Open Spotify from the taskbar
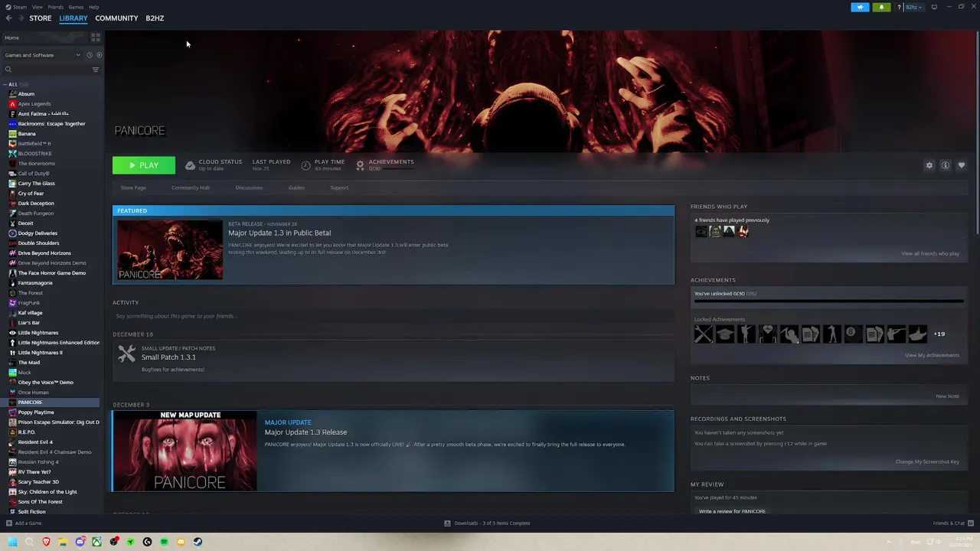This screenshot has width=980, height=551. (164, 542)
